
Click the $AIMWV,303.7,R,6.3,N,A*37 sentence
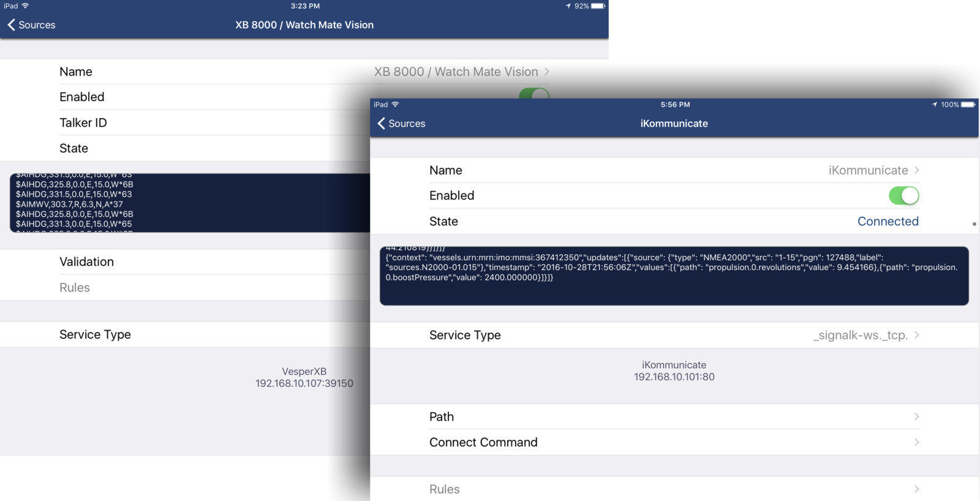69,204
